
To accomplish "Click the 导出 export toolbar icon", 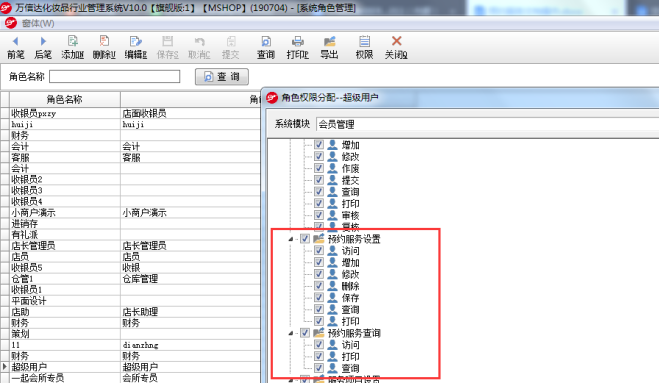I will pos(329,47).
